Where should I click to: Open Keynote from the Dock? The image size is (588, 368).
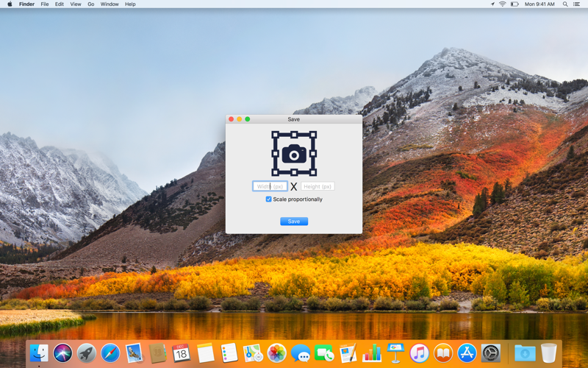395,353
